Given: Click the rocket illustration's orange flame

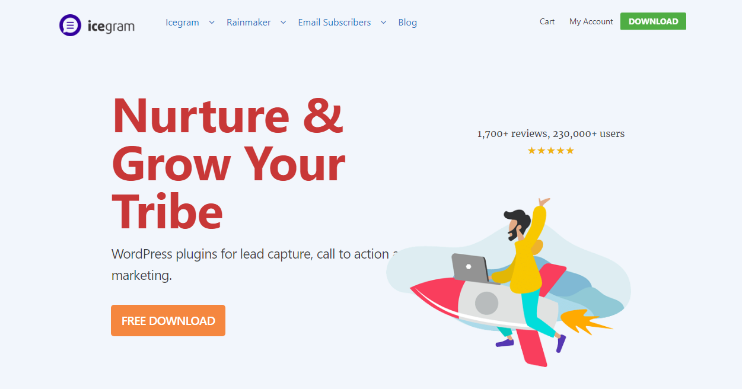Looking at the screenshot, I should (585, 321).
